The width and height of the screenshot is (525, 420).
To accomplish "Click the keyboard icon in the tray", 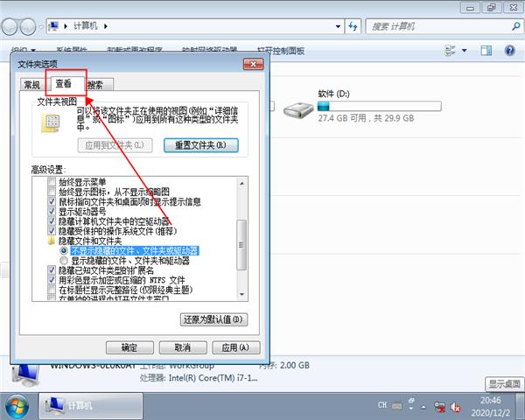I will 397,406.
